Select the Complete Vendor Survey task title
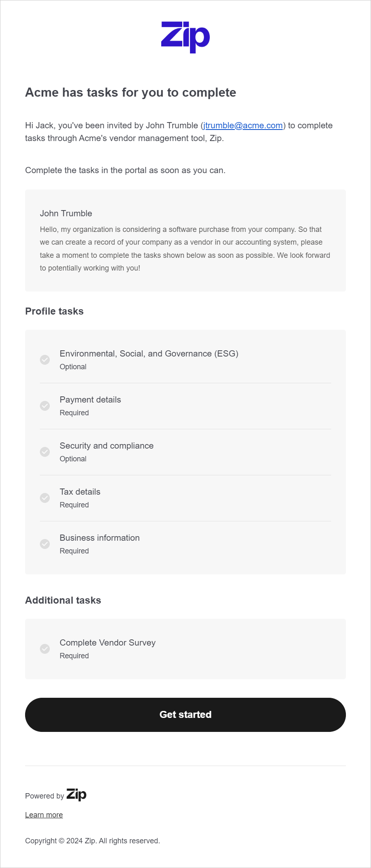The image size is (371, 868). (108, 643)
